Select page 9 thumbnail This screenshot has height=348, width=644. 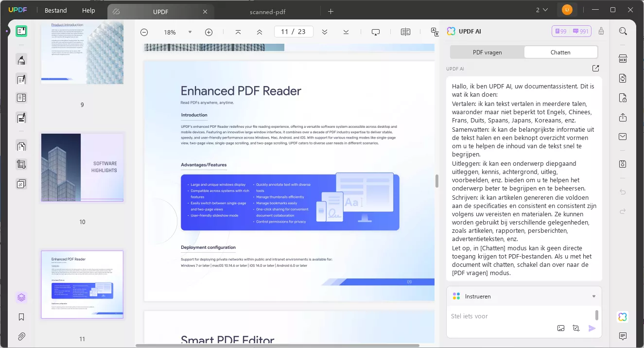(82, 52)
